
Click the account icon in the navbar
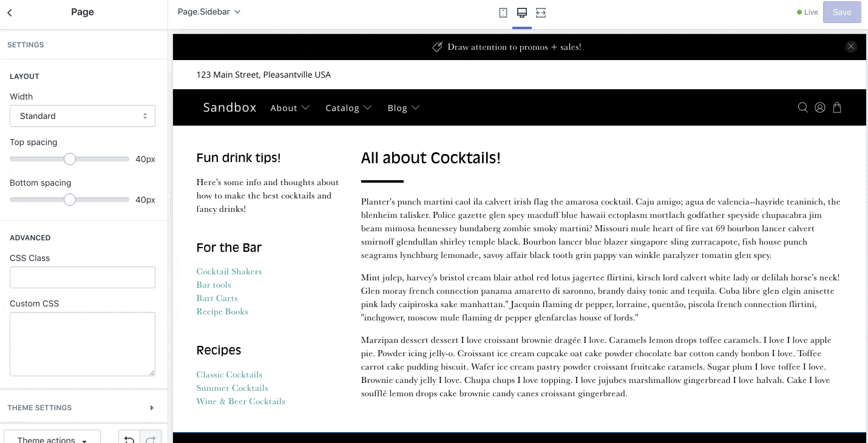point(819,107)
